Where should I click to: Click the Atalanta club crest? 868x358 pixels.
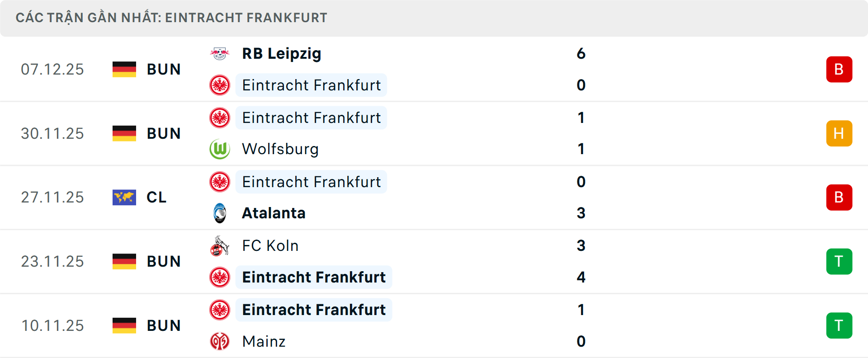(x=220, y=213)
